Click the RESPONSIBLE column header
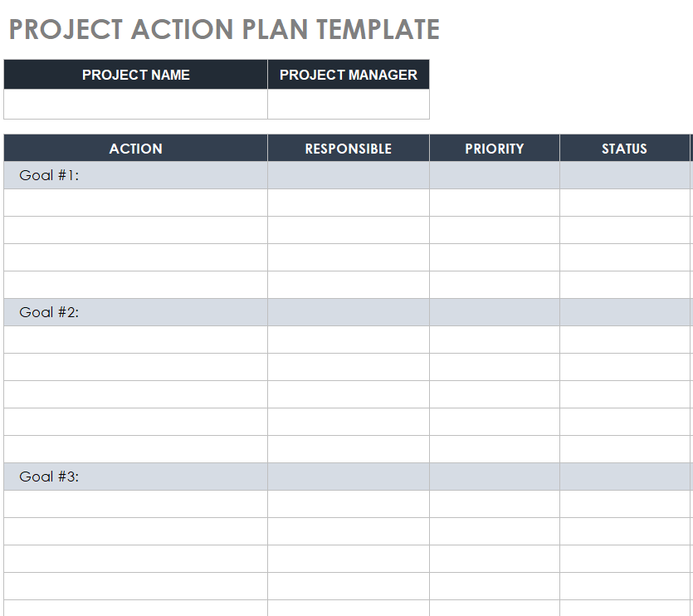Screen dimensions: 693x616 348,149
